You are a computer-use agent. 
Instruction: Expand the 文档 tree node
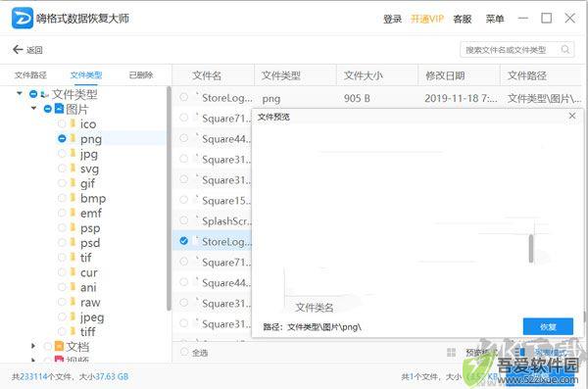click(33, 346)
